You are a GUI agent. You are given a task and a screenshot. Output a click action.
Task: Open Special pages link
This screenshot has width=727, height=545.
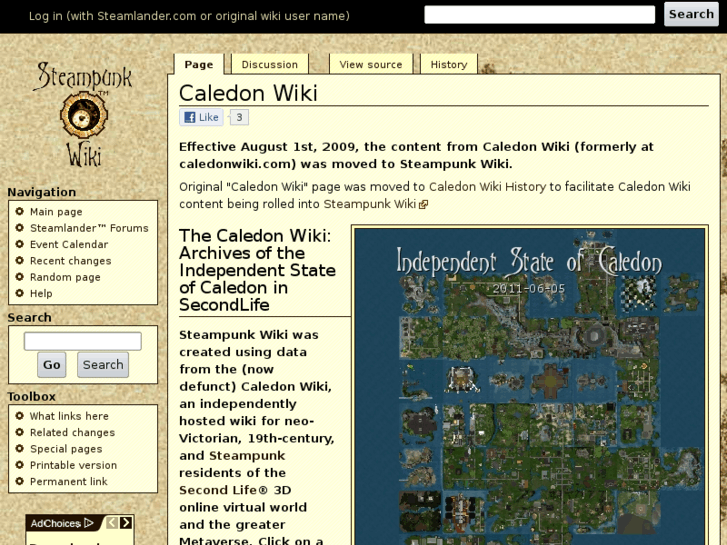(x=66, y=449)
